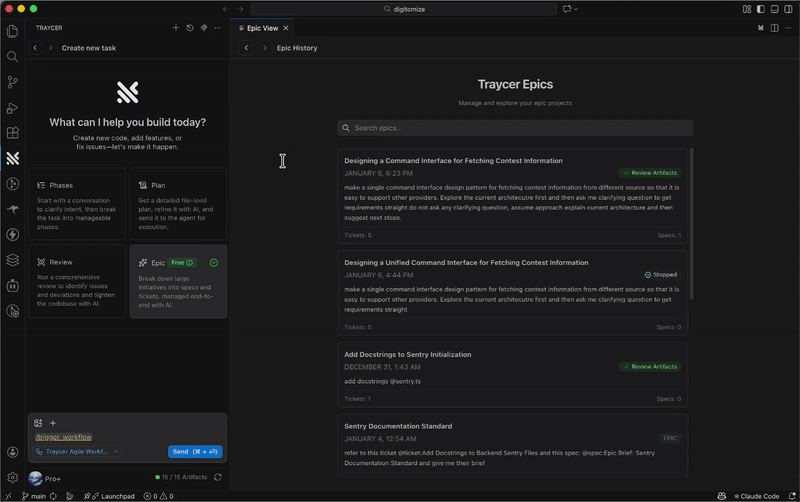Screen dimensions: 800x502
Task: Click the Copilot chat icon in title bar
Action: point(566,9)
